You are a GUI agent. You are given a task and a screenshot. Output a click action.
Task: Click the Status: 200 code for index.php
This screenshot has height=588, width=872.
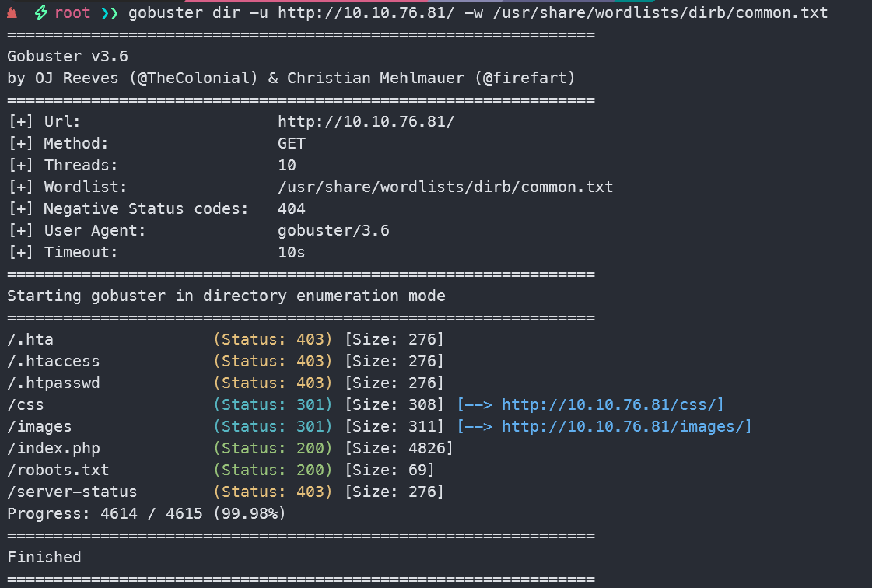coord(273,448)
